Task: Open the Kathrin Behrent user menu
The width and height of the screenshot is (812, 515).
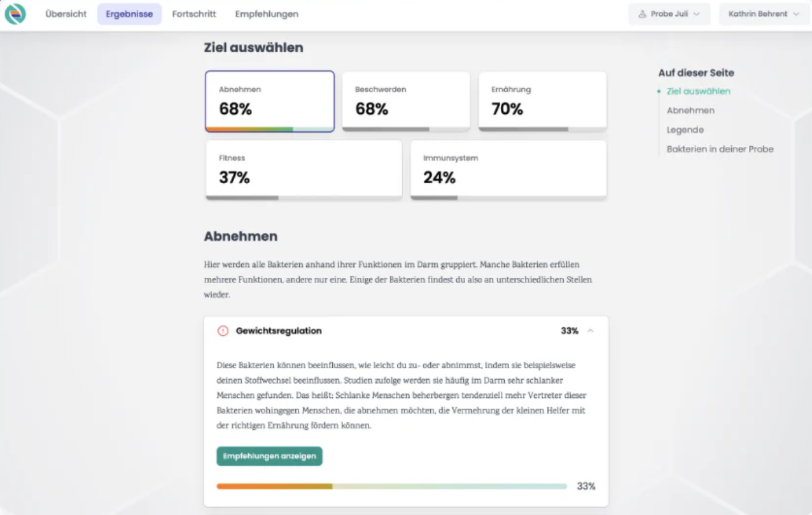Action: pyautogui.click(x=764, y=14)
